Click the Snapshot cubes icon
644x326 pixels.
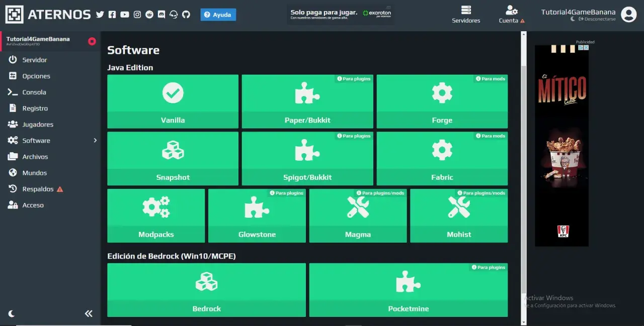coord(173,150)
